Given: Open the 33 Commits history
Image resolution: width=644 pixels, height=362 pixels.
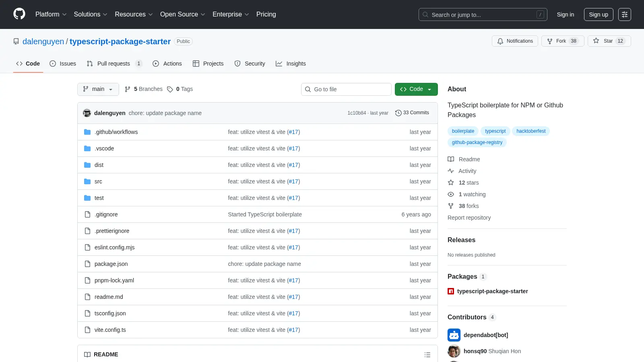Looking at the screenshot, I should point(412,113).
